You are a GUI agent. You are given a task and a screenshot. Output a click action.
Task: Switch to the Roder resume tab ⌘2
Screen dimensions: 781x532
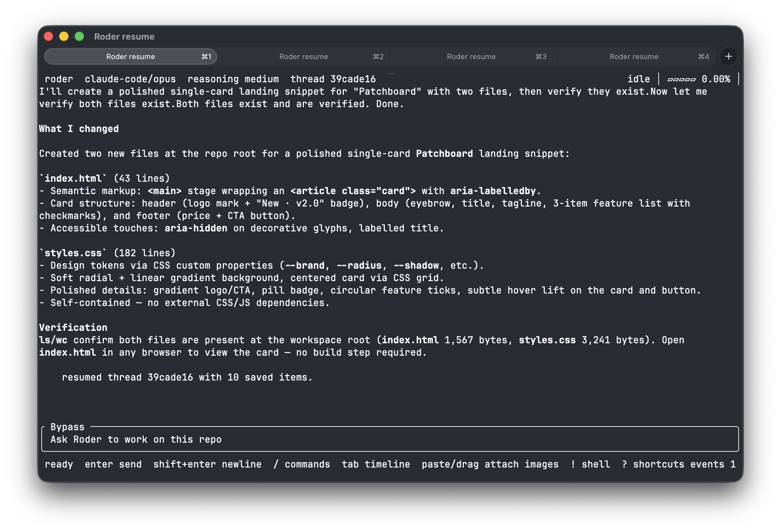(x=303, y=56)
